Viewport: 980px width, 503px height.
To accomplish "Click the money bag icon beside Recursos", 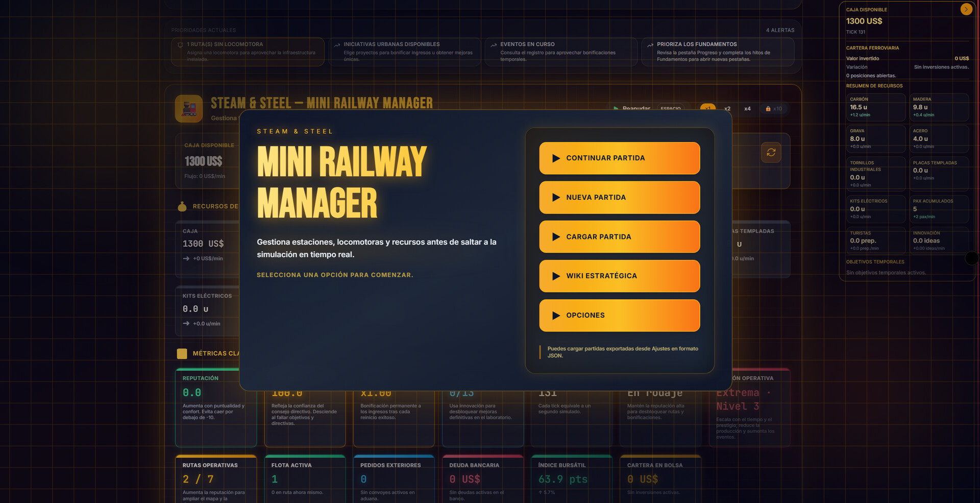I will (x=182, y=206).
